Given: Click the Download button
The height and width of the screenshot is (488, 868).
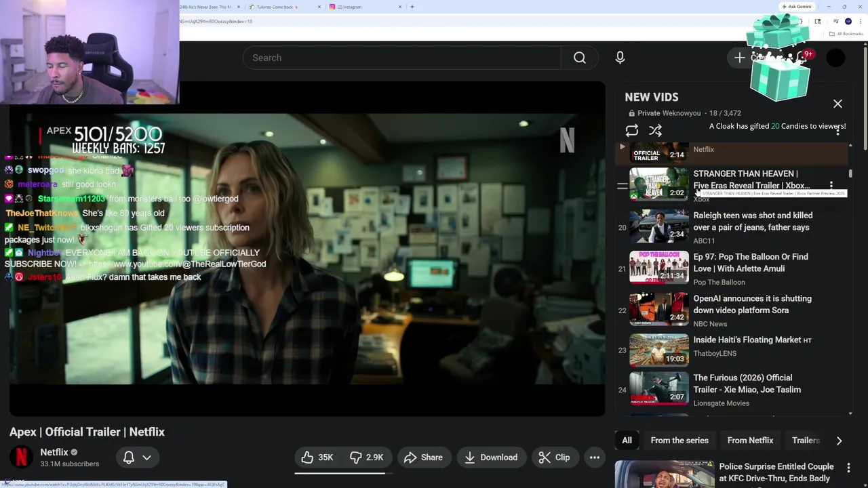Looking at the screenshot, I should tap(491, 457).
